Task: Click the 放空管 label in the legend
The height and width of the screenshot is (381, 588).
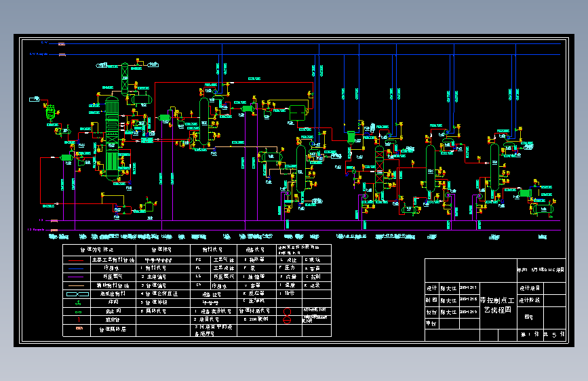Action: click(113, 320)
